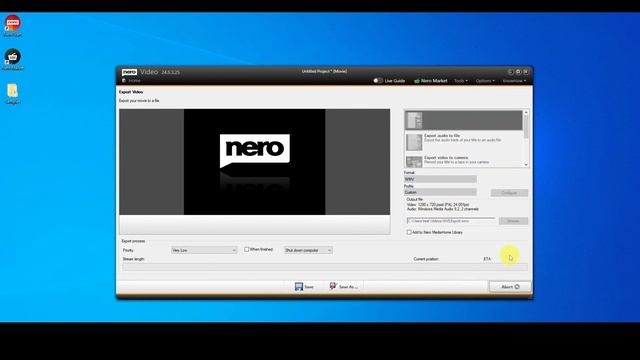Open the KnowHow menu
The width and height of the screenshot is (640, 360).
click(514, 81)
